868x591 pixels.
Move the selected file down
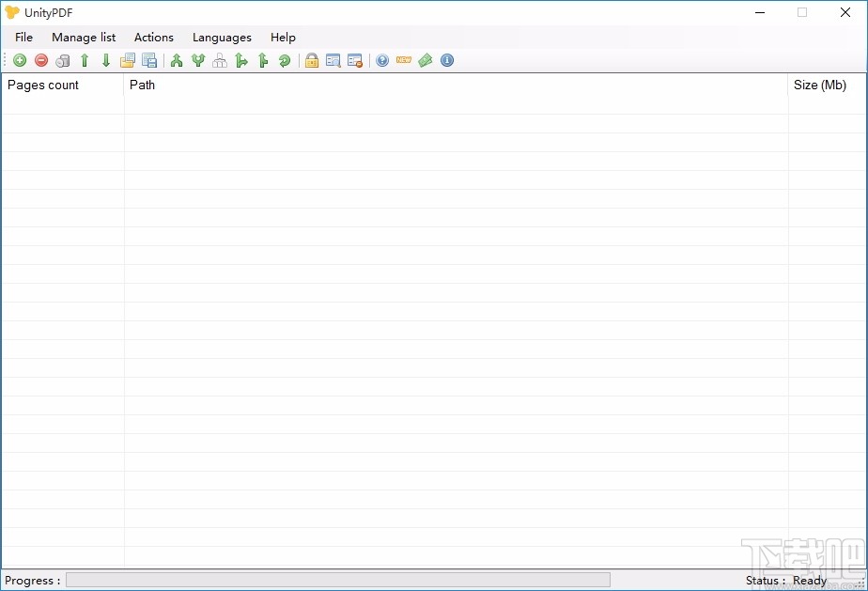pos(105,60)
